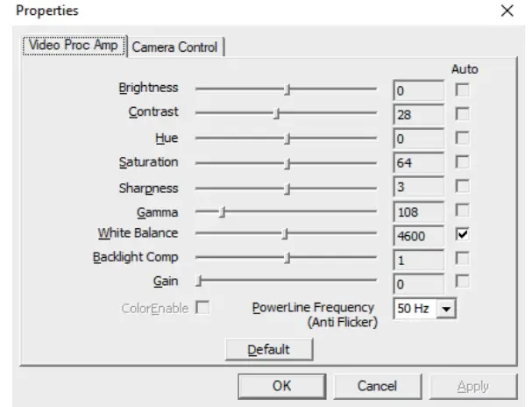Check the Gain Auto checkbox
The image size is (532, 407).
pos(462,282)
